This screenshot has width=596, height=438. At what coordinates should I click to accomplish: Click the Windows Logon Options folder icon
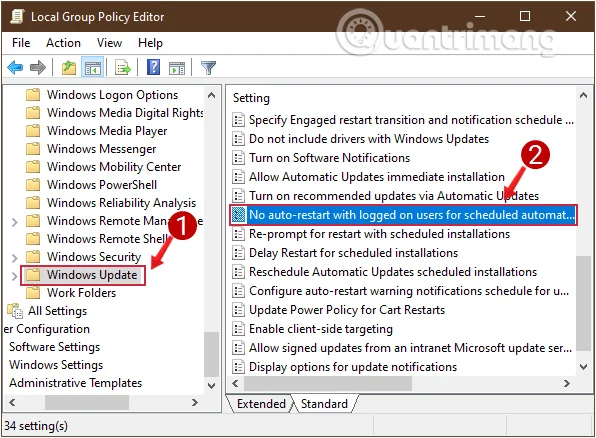tap(33, 94)
